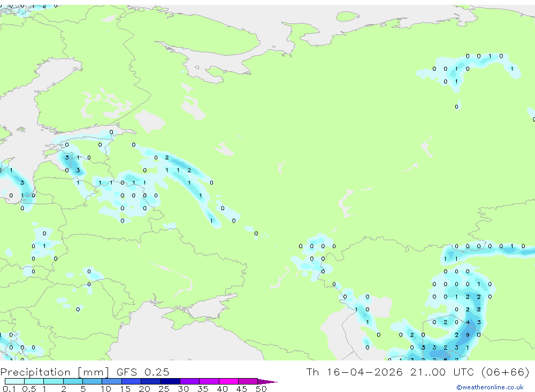Click the above-50 mm arrow tip of the legend
This screenshot has width=535, height=392.
[x=268, y=381]
